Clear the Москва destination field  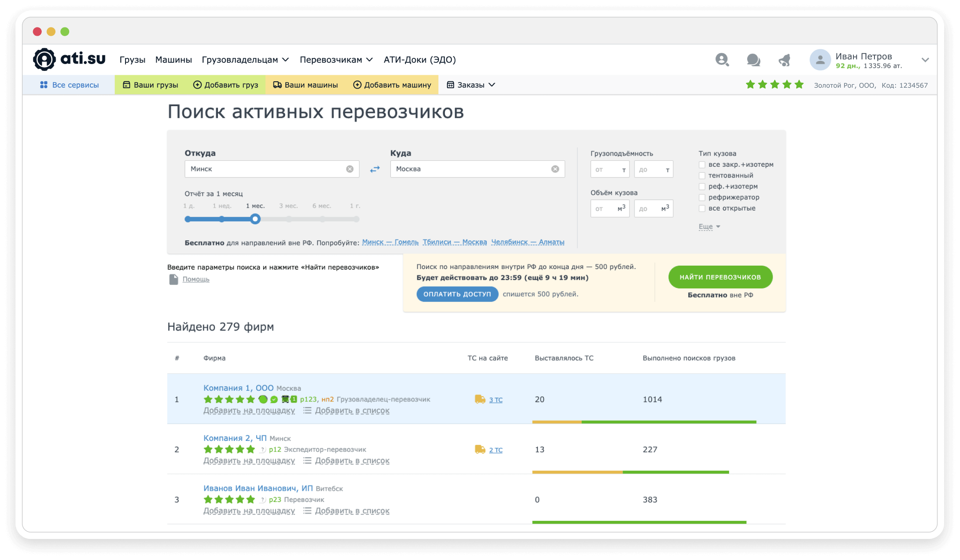(555, 169)
